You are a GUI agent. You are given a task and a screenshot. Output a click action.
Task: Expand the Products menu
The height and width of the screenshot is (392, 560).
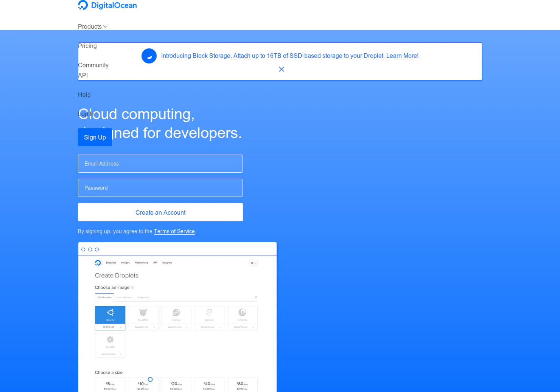(x=92, y=26)
